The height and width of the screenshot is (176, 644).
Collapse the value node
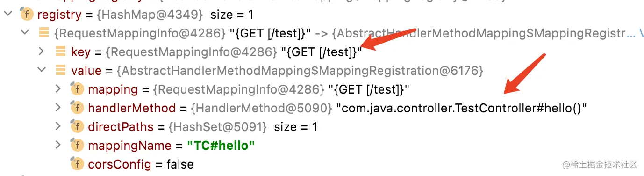point(41,70)
